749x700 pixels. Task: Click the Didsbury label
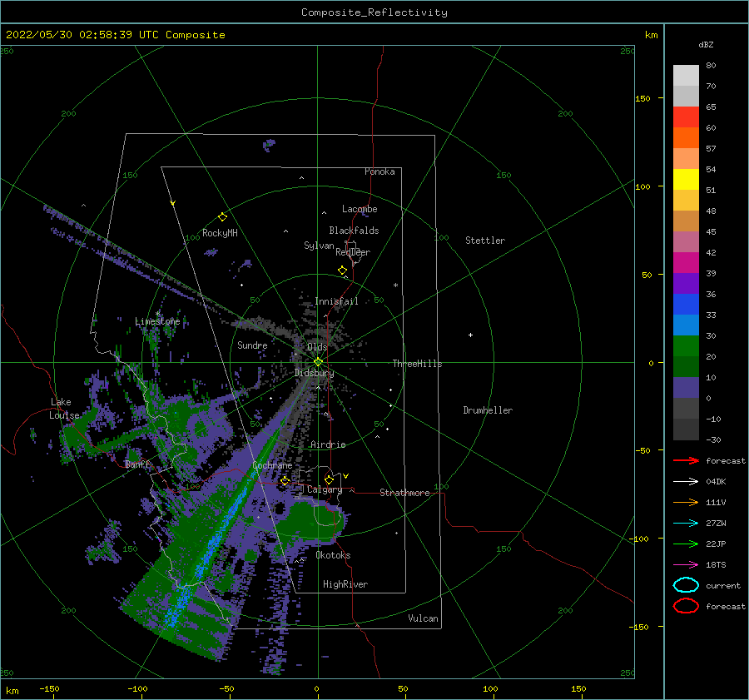[x=314, y=373]
